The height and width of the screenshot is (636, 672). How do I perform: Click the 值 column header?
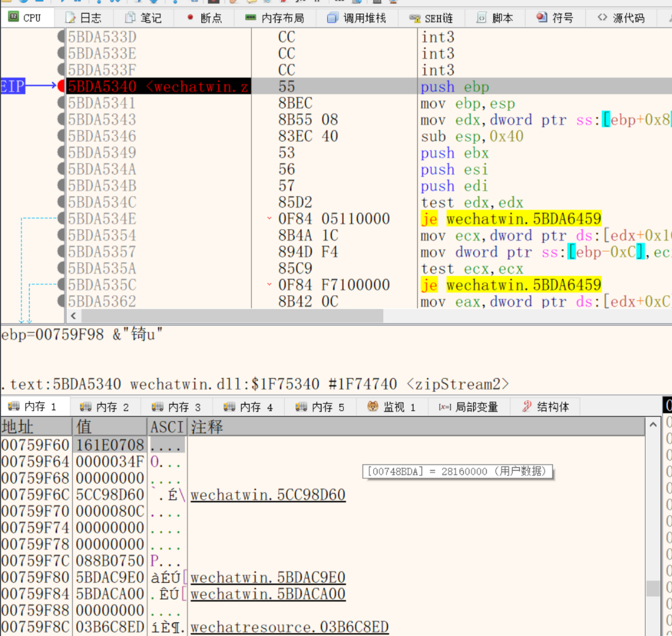coord(110,427)
